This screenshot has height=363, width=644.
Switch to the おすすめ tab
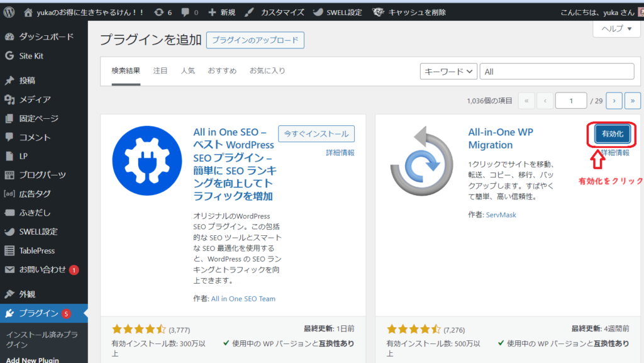(224, 71)
